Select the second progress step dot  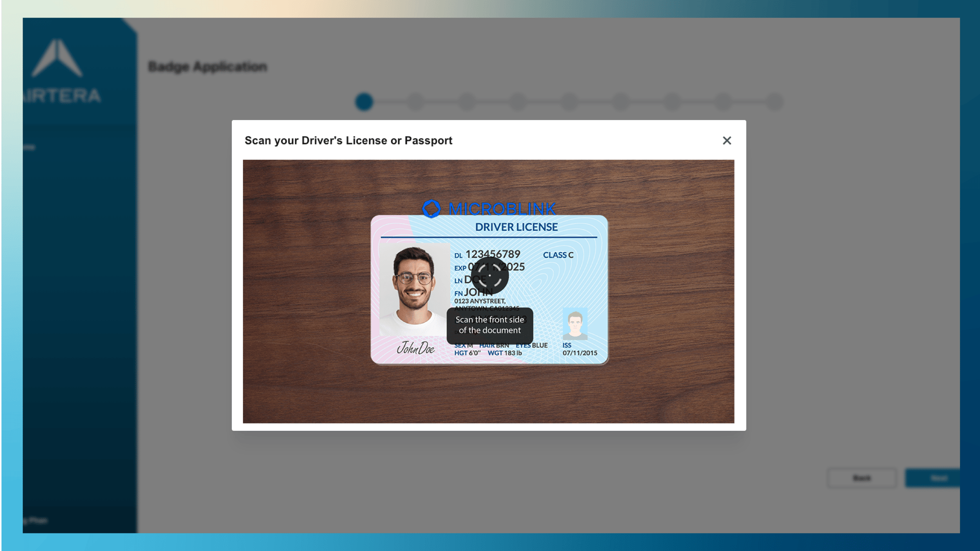(416, 102)
